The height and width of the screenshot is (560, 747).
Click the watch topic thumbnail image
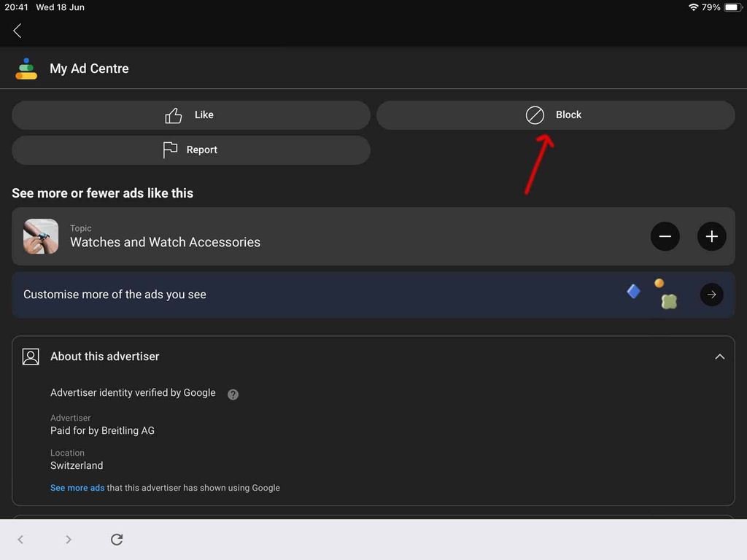click(41, 236)
